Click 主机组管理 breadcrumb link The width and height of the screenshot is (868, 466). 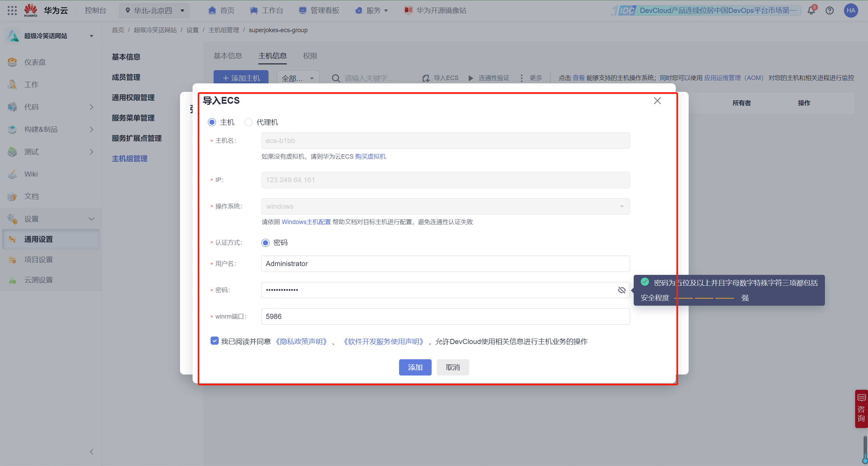[224, 30]
